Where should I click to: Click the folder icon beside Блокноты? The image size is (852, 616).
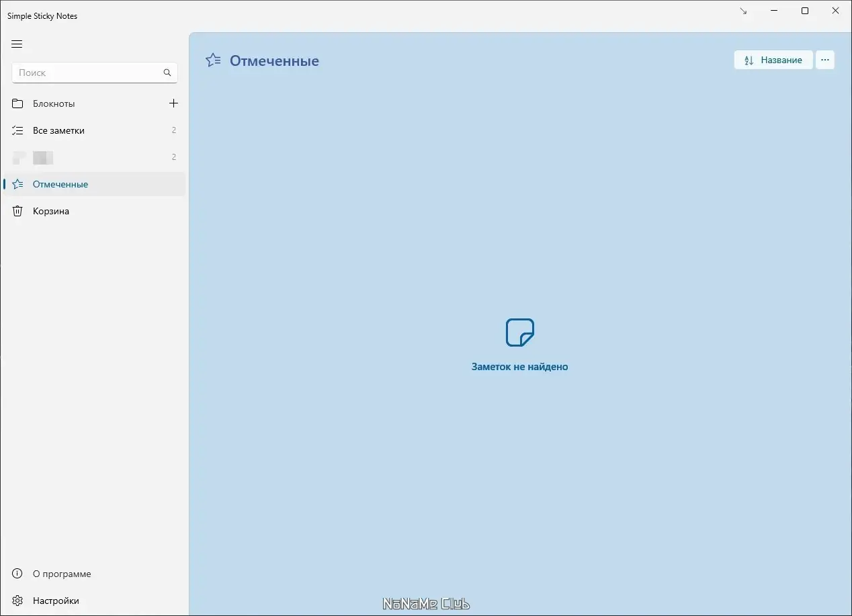[17, 103]
